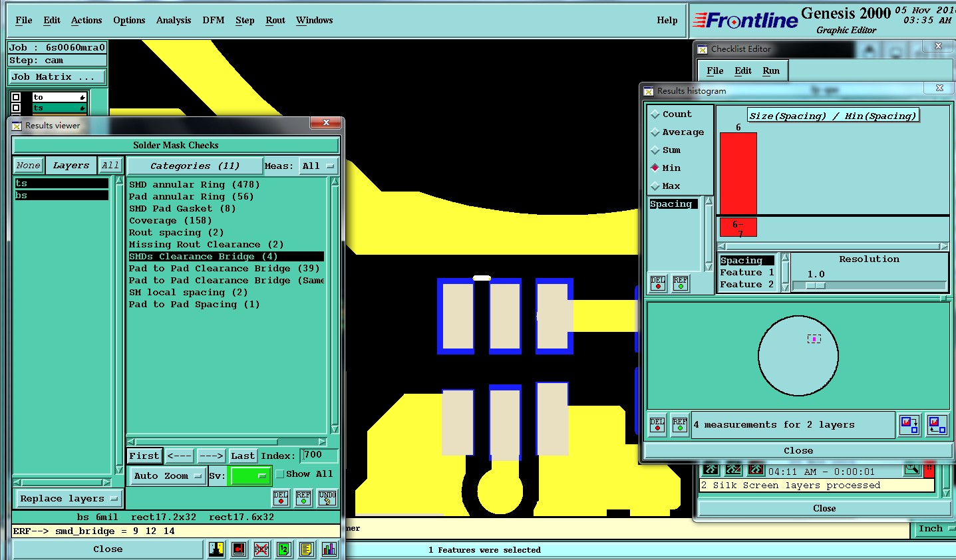Click the black-and-yellow icon beside Results viewer Close
The height and width of the screenshot is (560, 956).
pyautogui.click(x=216, y=549)
